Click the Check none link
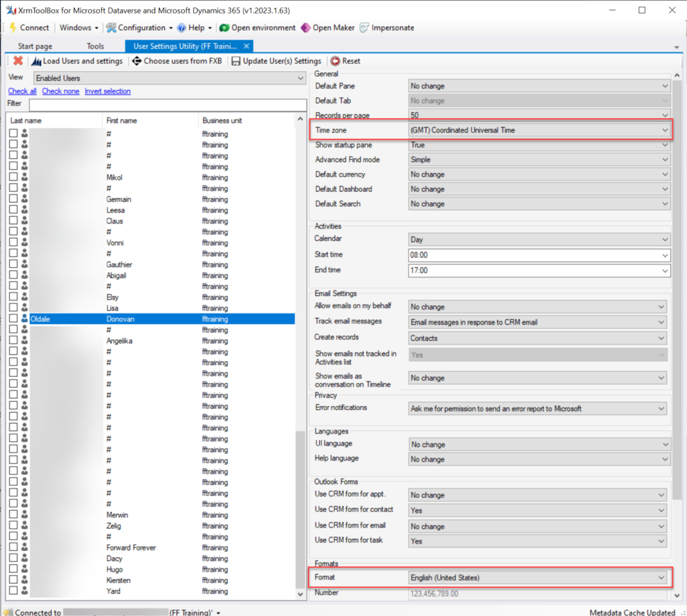Viewport: 687px width, 616px height. [60, 91]
